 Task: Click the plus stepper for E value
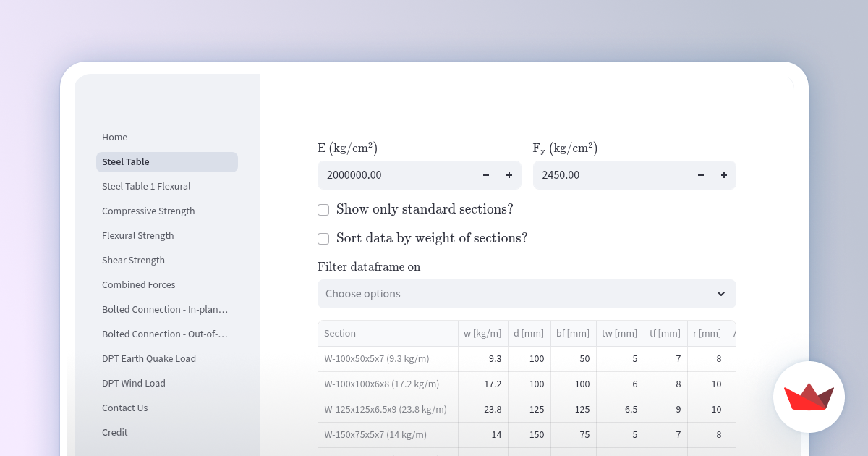(509, 175)
